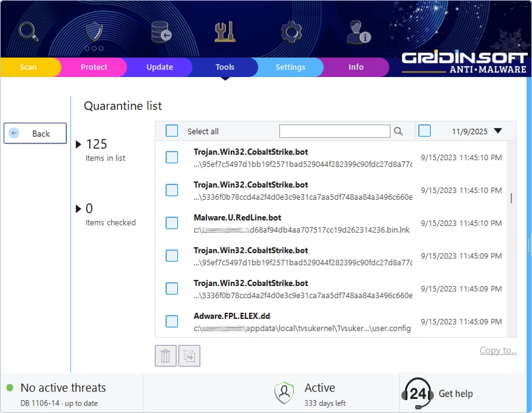Click the wrench Tools icon
Viewport: 532px width, 413px height.
[225, 32]
